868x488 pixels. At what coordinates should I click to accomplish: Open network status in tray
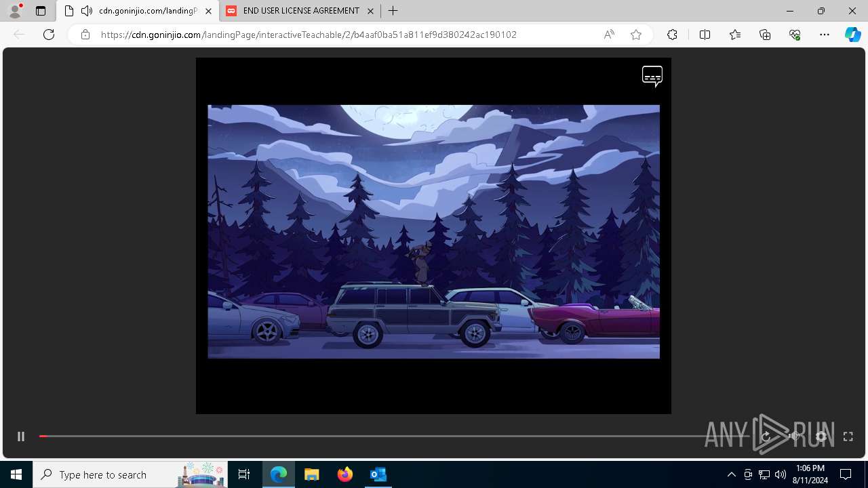764,474
